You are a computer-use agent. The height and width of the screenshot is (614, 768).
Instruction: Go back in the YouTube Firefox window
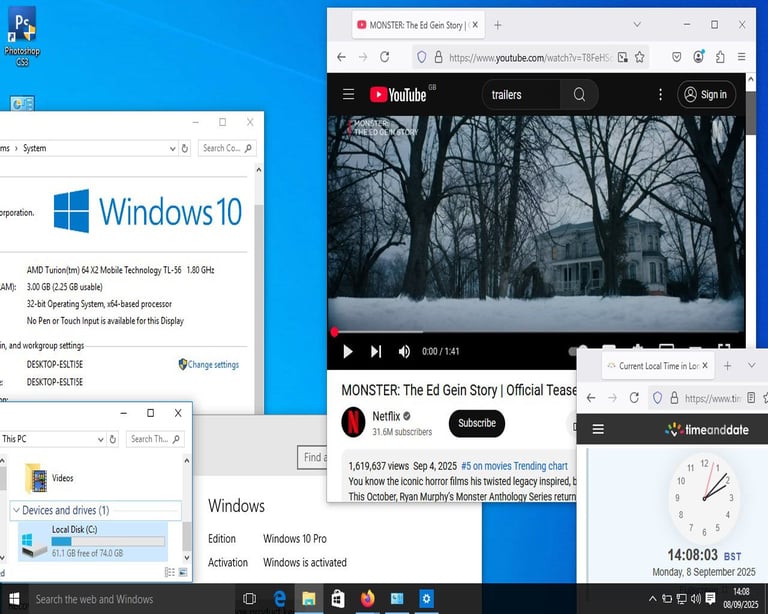341,57
